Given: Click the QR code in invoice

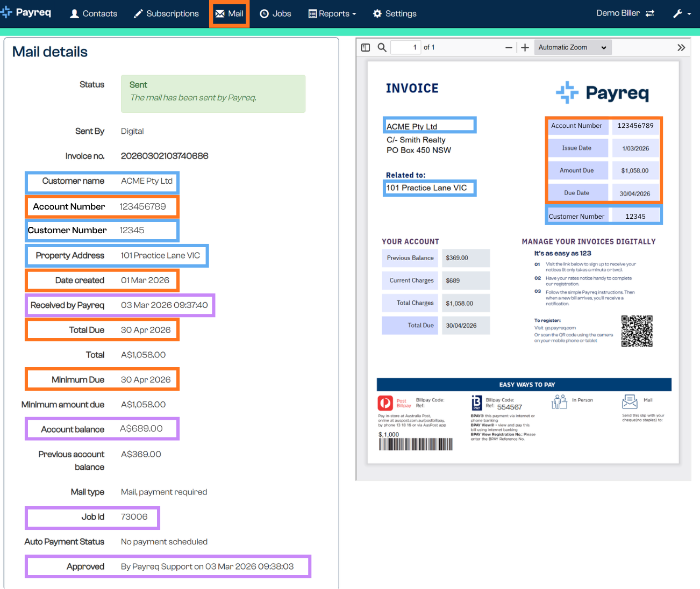Looking at the screenshot, I should 637,331.
